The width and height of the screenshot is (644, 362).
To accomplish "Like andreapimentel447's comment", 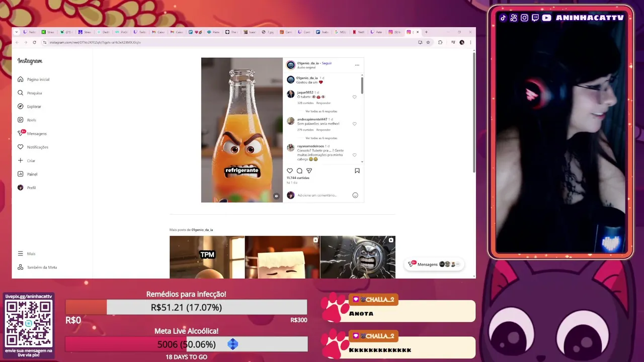I will [x=354, y=124].
